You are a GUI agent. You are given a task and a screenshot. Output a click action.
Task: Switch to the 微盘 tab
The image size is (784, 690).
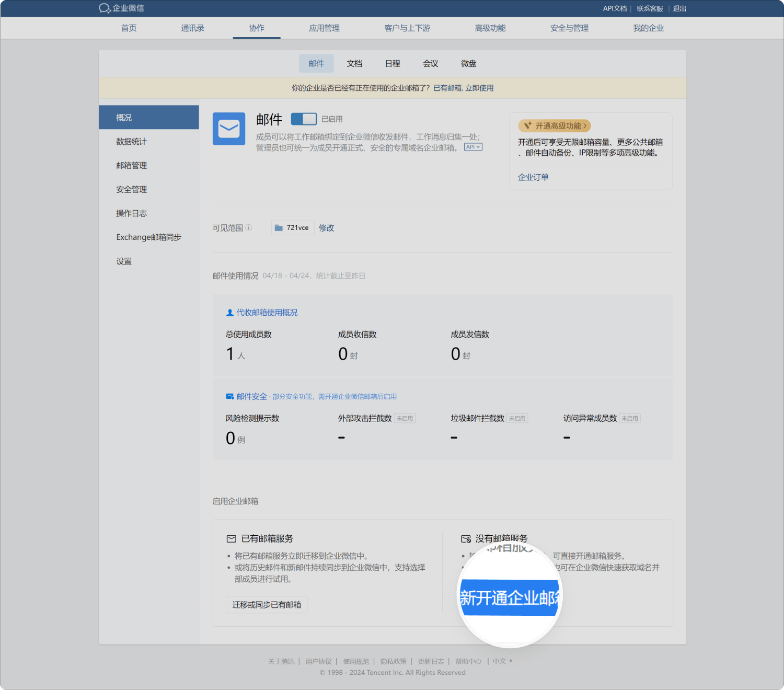coord(468,63)
